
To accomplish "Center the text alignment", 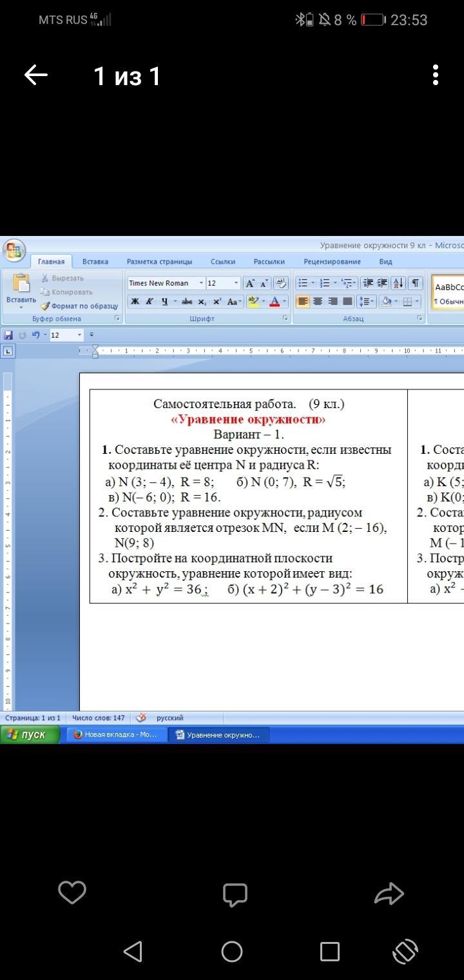I will point(318,301).
